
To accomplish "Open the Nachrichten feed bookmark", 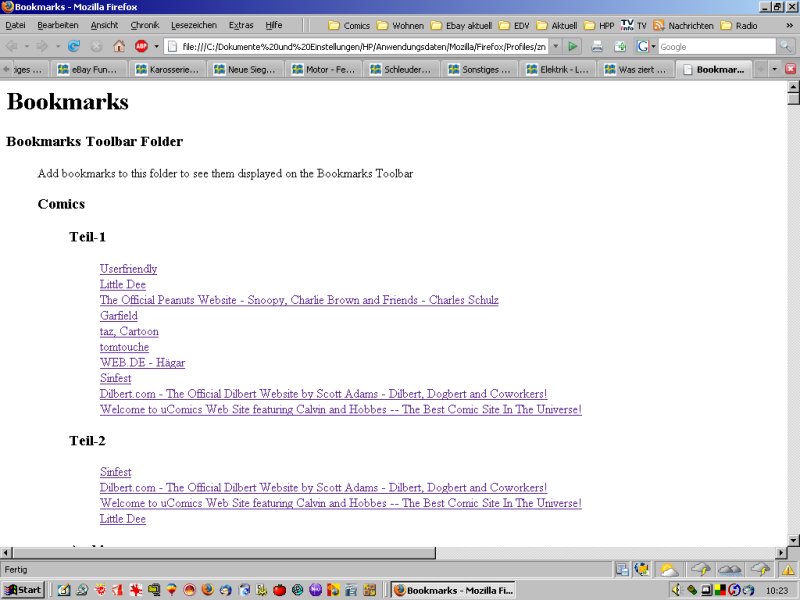I will (x=684, y=25).
